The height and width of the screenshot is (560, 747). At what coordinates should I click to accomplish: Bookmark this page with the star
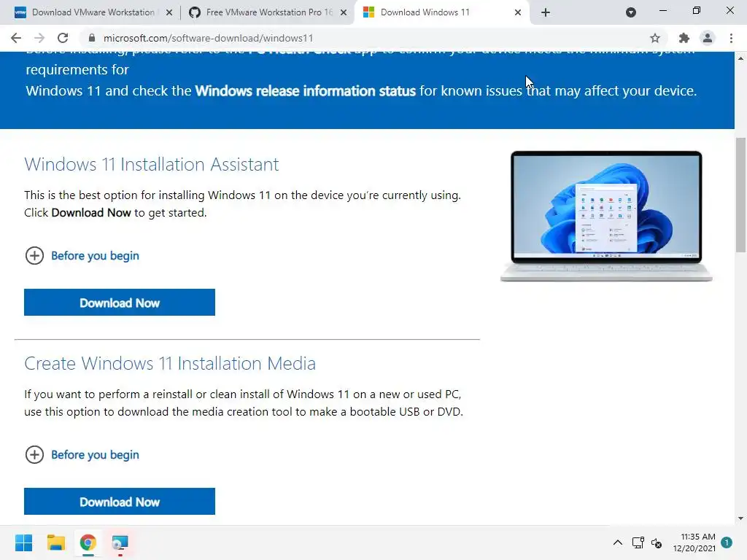(655, 38)
